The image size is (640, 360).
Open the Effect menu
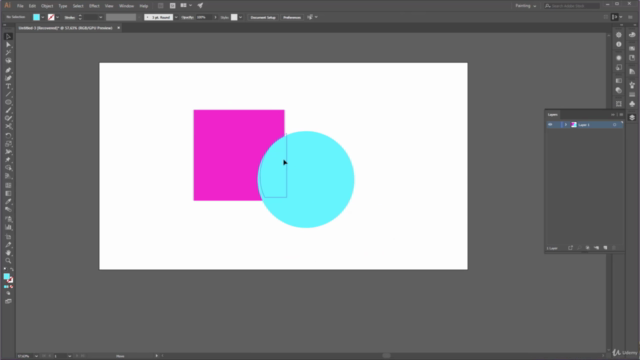pos(94,6)
